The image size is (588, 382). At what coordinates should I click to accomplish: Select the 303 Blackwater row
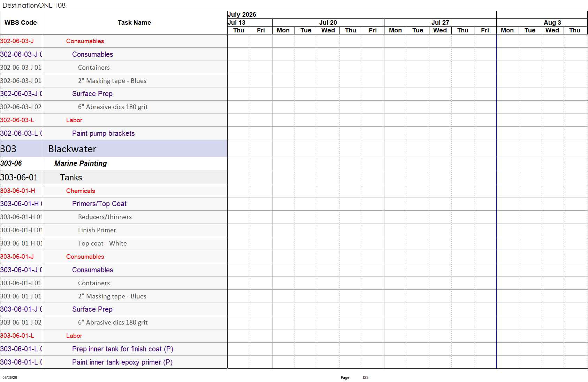pos(114,149)
